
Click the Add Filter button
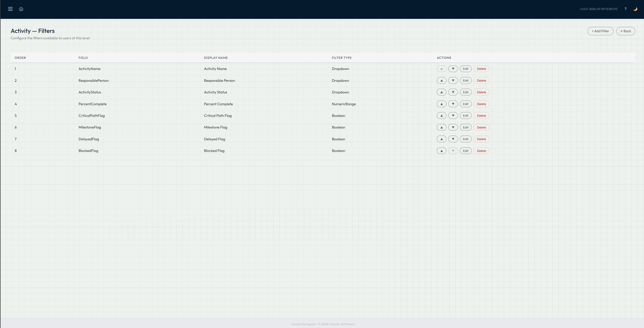[x=600, y=31]
